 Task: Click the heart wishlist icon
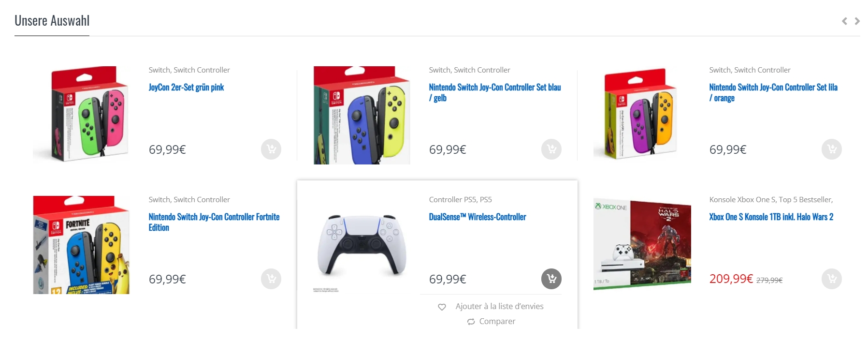(442, 307)
